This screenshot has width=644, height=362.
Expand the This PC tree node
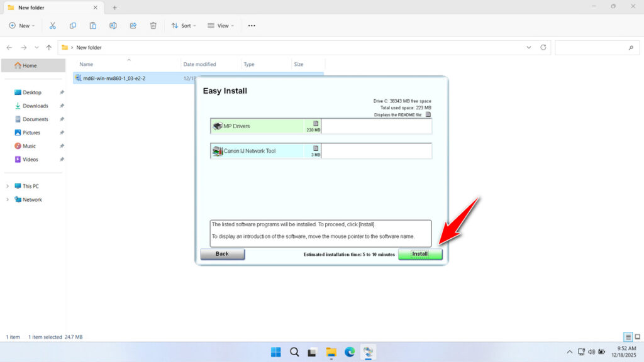pyautogui.click(x=8, y=186)
